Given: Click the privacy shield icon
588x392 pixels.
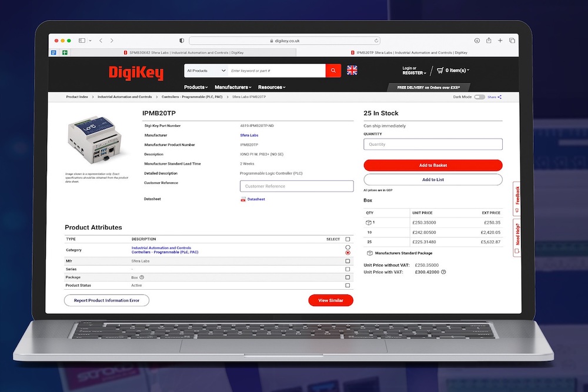Looking at the screenshot, I should pos(182,41).
